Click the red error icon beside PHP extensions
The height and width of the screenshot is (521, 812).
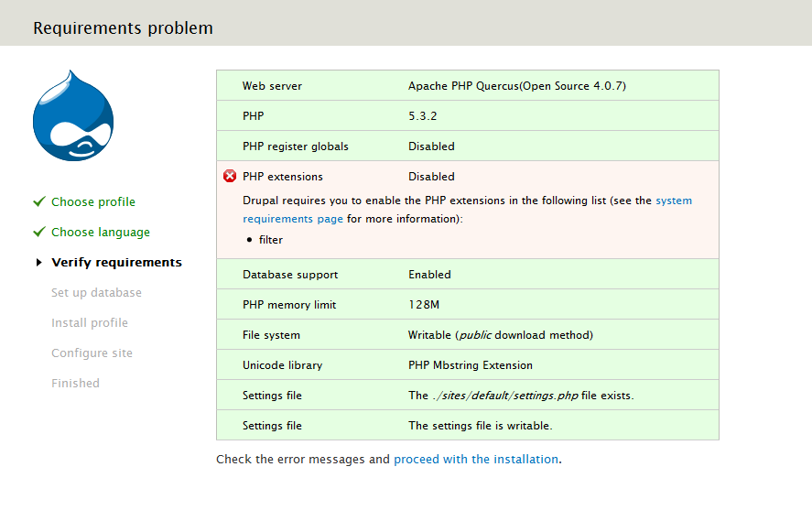coord(230,177)
